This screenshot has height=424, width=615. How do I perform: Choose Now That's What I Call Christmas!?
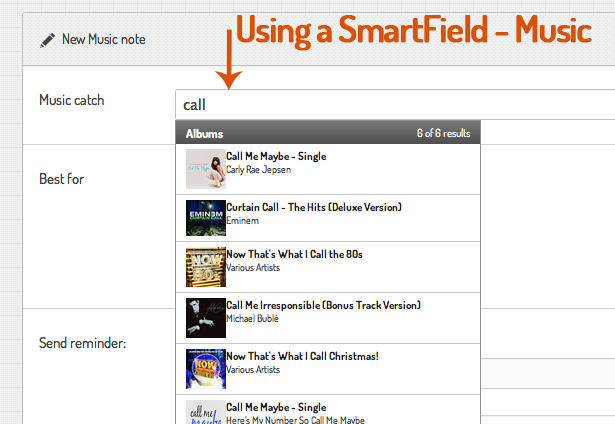[x=328, y=369]
